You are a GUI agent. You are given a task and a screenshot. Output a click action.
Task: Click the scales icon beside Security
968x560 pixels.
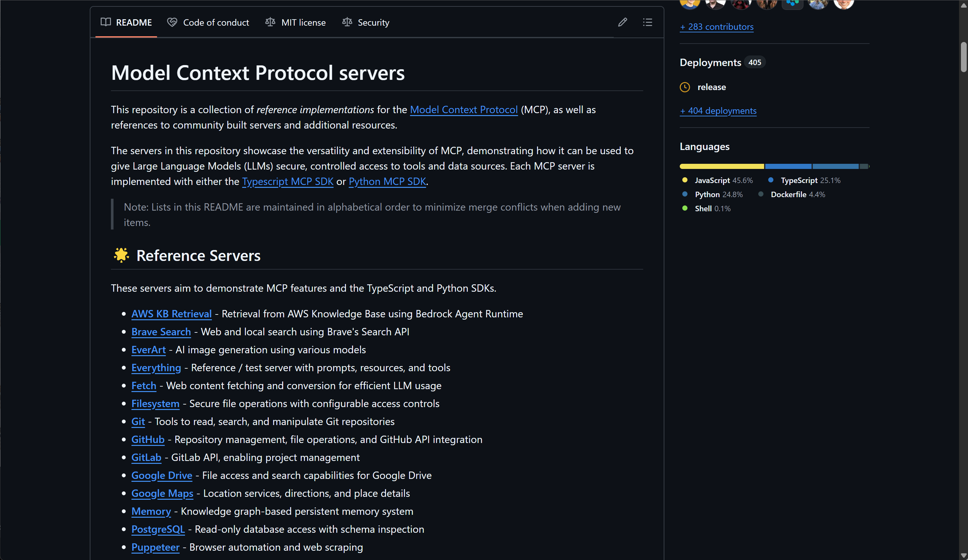tap(347, 22)
